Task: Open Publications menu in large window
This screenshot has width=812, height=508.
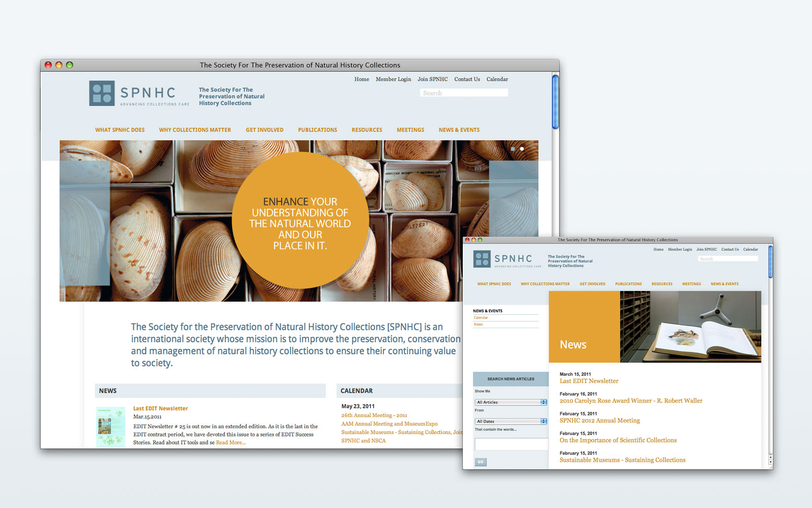Action: pyautogui.click(x=318, y=130)
